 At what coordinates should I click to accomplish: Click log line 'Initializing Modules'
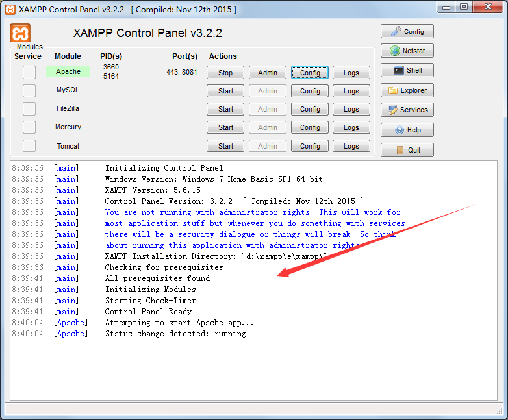(150, 290)
